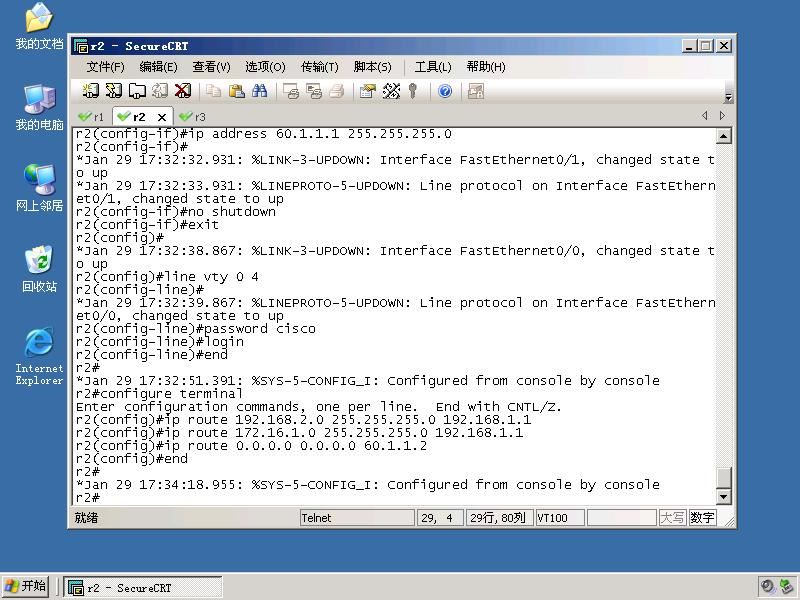Click the terminal scrollbar up arrow
The width and height of the screenshot is (800, 600).
coord(723,136)
